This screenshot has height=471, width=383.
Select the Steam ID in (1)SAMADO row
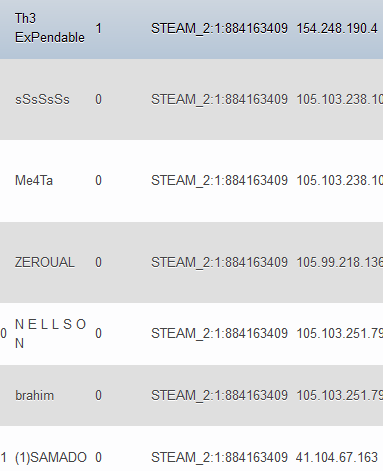219,458
